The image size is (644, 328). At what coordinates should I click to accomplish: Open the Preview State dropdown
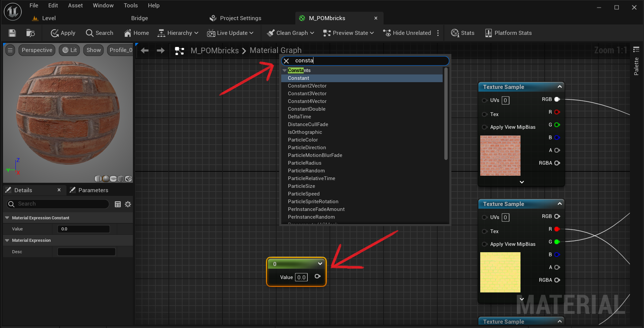348,33
